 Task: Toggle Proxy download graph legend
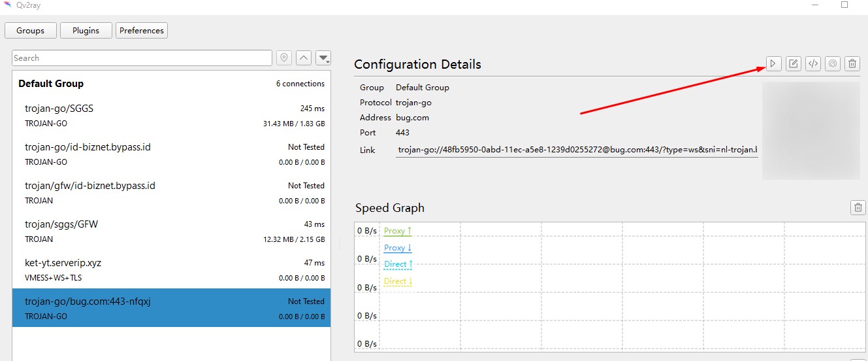[x=398, y=248]
